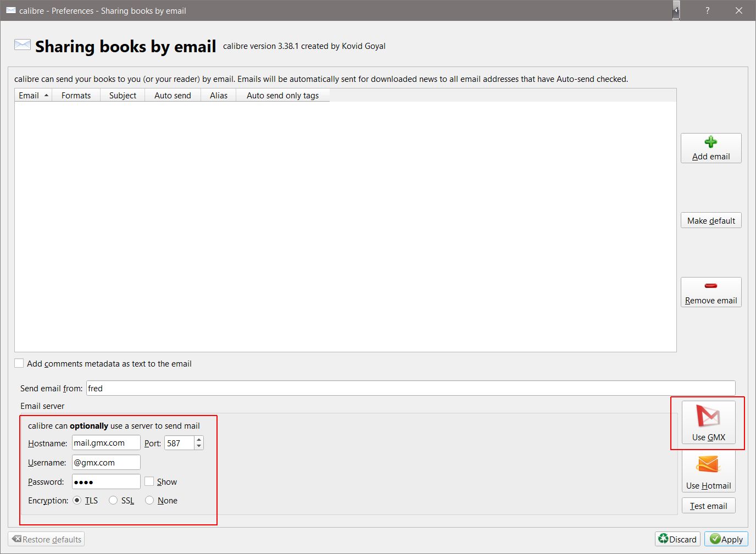
Task: Click the green plus Add email icon
Action: pos(710,142)
